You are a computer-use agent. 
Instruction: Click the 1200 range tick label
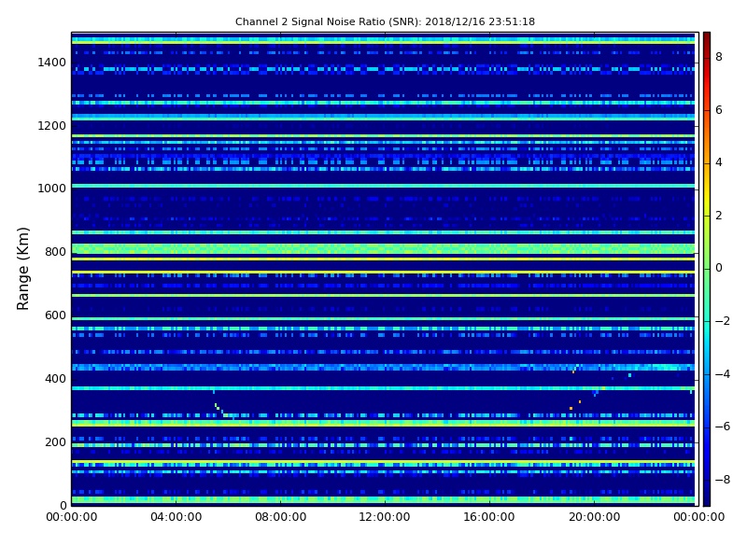coord(52,126)
